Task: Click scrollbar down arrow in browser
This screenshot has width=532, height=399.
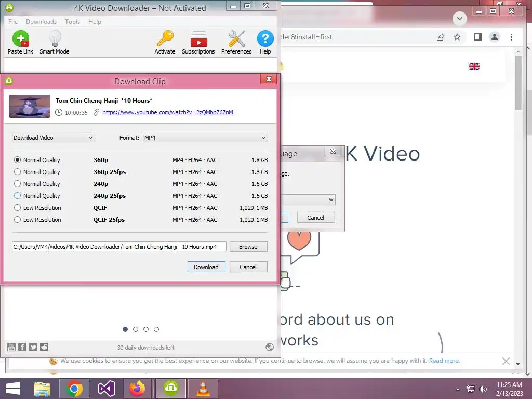Action: pyautogui.click(x=518, y=364)
